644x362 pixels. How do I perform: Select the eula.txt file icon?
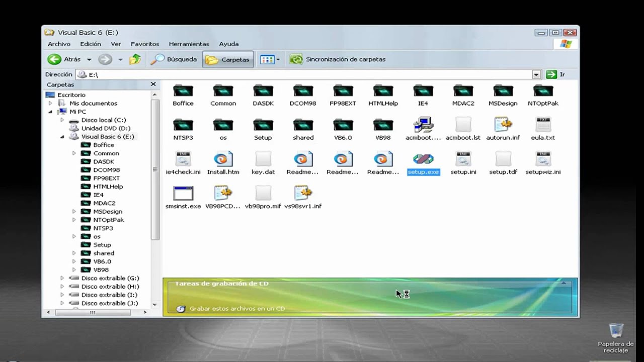click(543, 124)
